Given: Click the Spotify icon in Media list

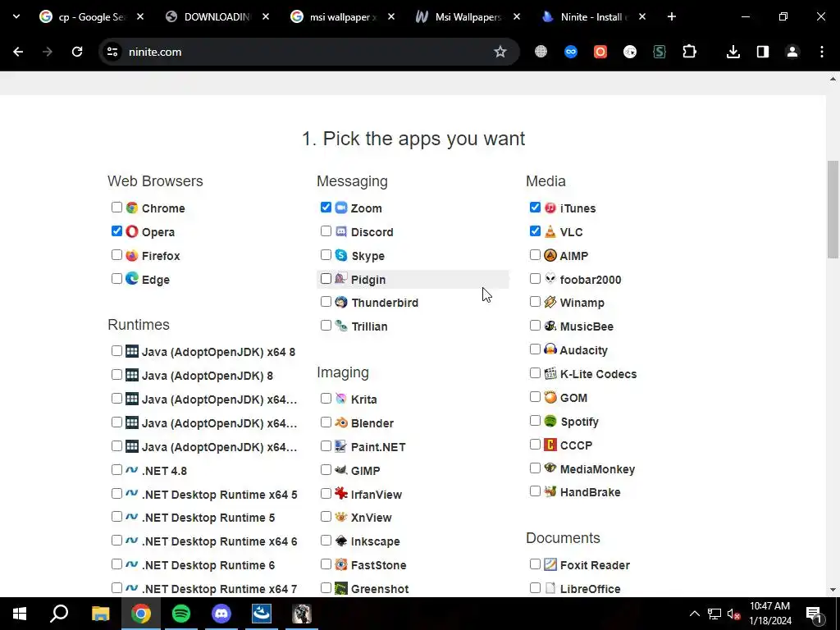Looking at the screenshot, I should coord(550,421).
